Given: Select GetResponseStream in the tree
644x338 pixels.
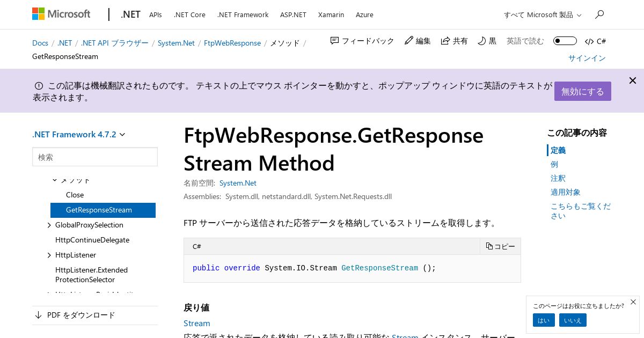Looking at the screenshot, I should pyautogui.click(x=103, y=210).
